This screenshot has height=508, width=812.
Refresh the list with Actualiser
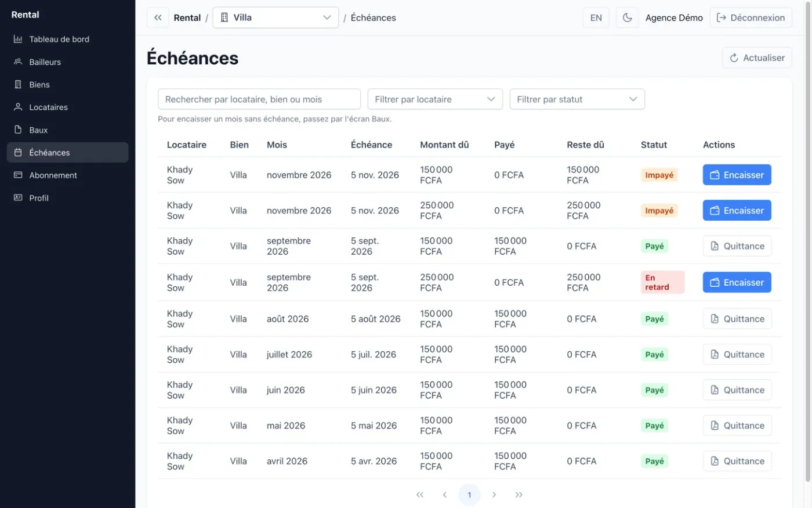757,57
